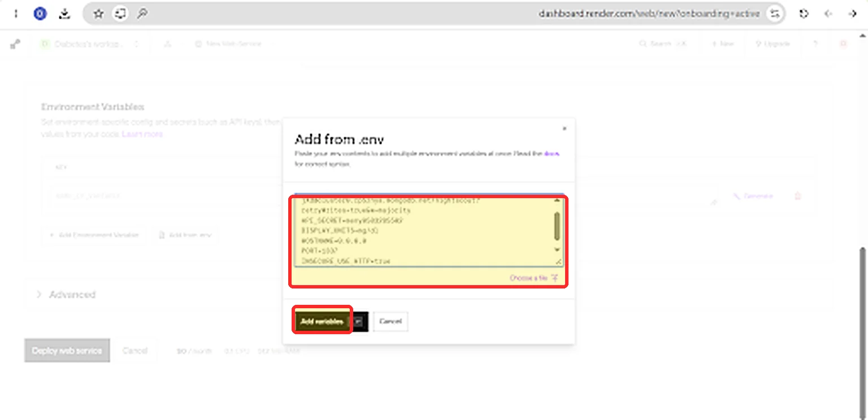Click the dimmed left-pointing browser navigation arrow
The image size is (868, 420).
pyautogui.click(x=828, y=14)
